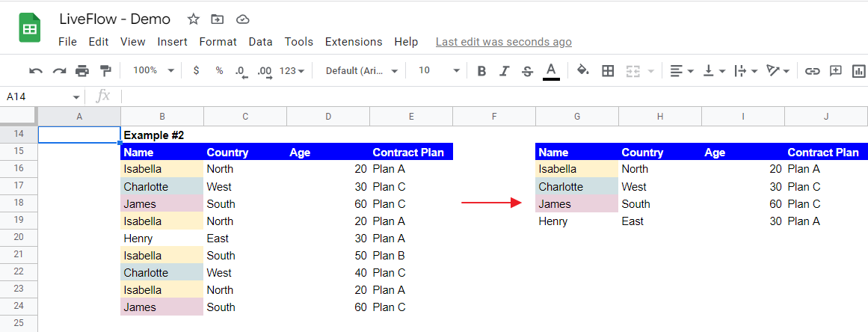This screenshot has width=868, height=332.
Task: Click the format as currency button
Action: pos(196,70)
